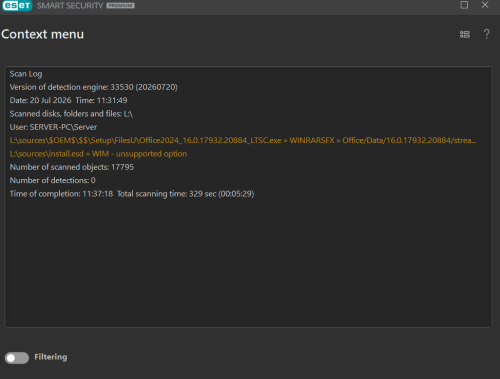The image size is (500, 379).
Task: Select the Time of completion log line
Action: click(x=132, y=194)
